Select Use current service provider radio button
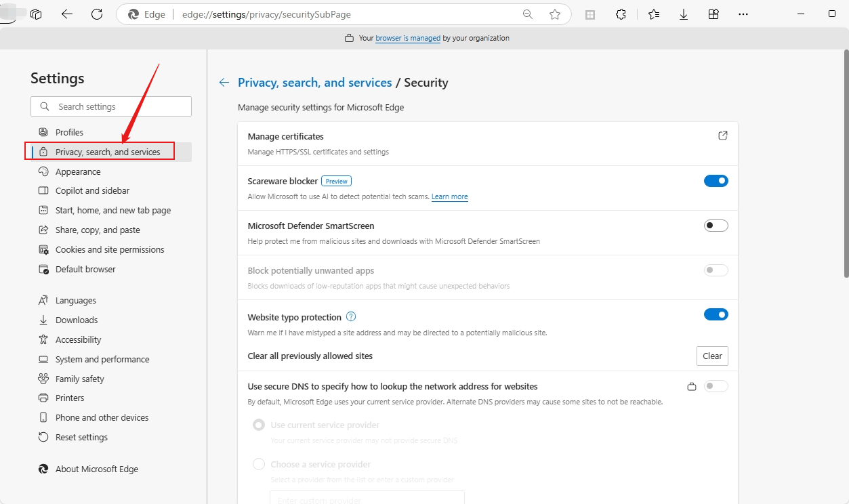 click(x=259, y=425)
